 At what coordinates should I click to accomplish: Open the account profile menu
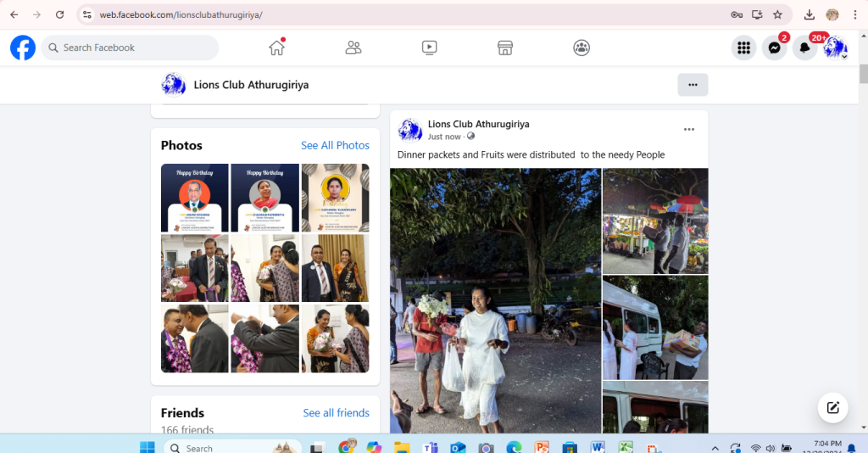[x=835, y=48]
